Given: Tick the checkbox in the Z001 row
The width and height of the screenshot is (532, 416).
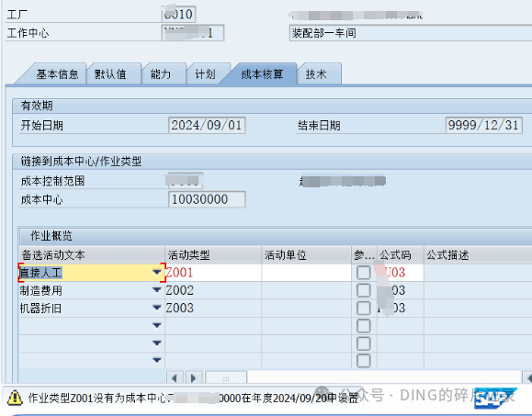Looking at the screenshot, I should pyautogui.click(x=363, y=273).
